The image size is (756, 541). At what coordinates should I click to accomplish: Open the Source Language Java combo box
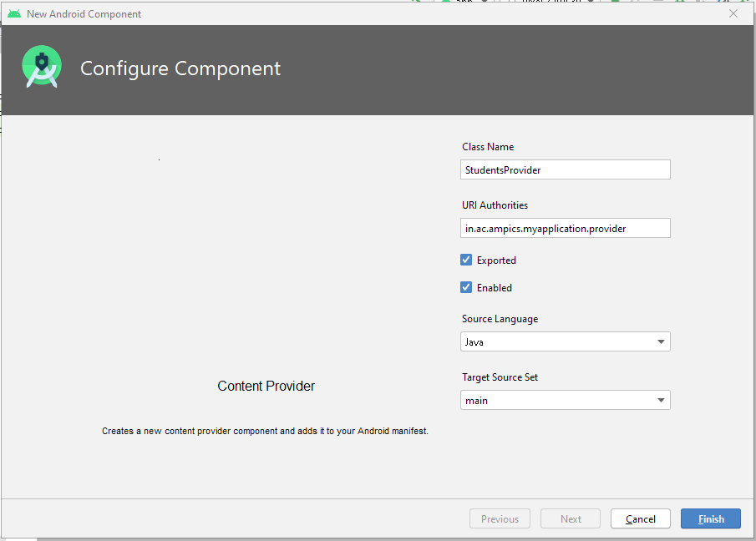tap(565, 341)
